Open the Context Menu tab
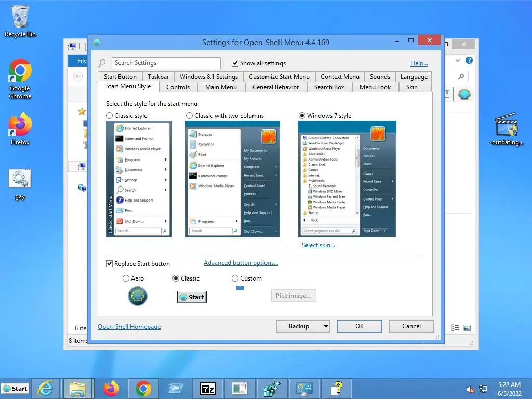The width and height of the screenshot is (532, 399). tap(340, 77)
